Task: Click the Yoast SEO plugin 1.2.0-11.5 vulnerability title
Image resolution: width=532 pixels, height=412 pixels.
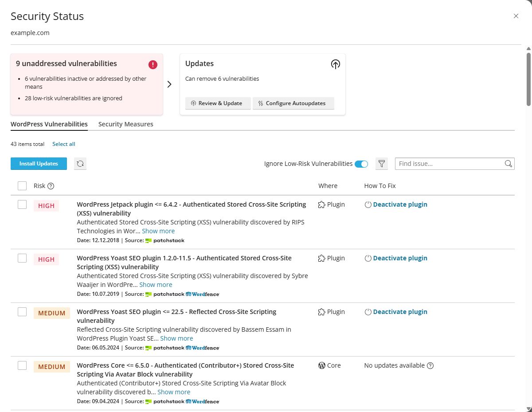Action: click(x=184, y=263)
